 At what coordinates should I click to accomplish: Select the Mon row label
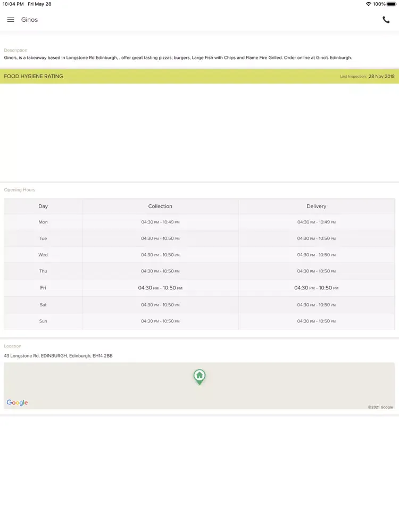(43, 222)
